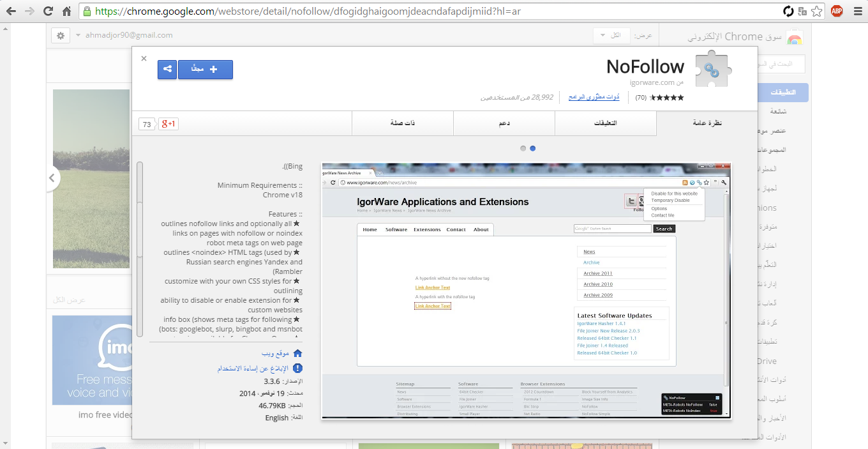This screenshot has height=449, width=868.
Task: Open the Adblock Plus extension icon
Action: click(x=837, y=11)
